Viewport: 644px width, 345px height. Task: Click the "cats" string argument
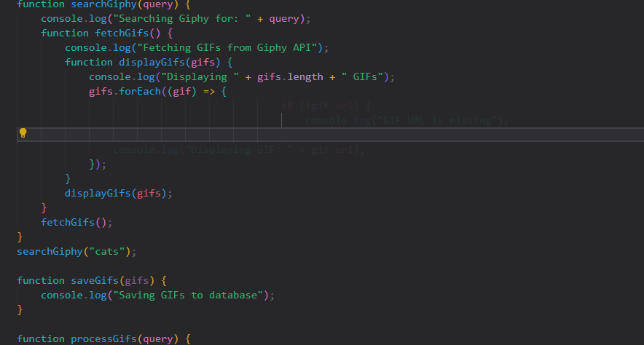[106, 252]
